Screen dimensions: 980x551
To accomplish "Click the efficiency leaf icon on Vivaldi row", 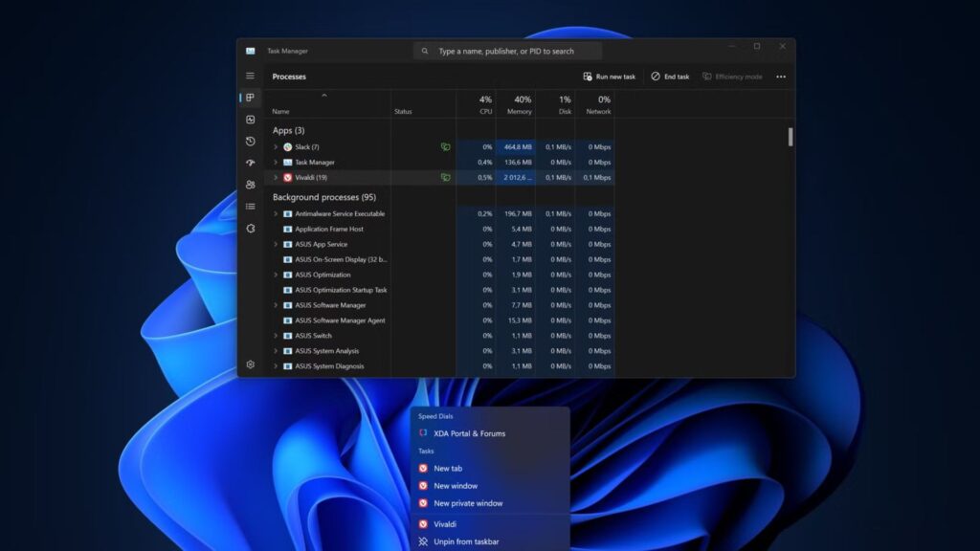I will coord(446,177).
